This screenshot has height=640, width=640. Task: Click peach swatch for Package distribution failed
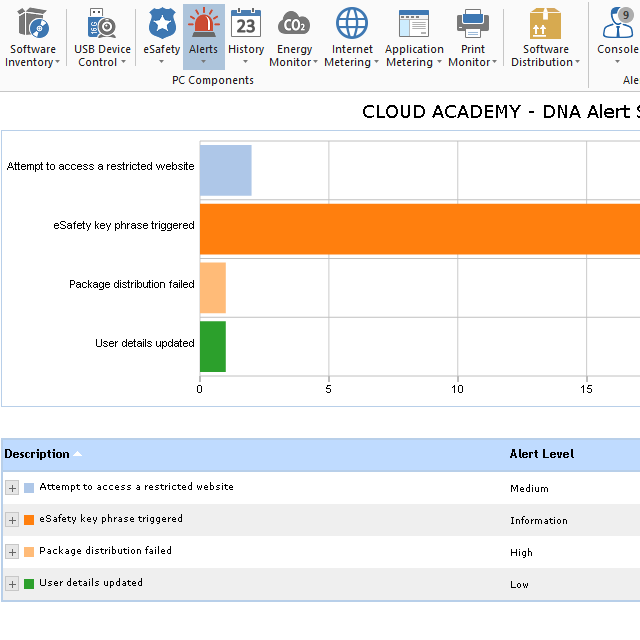click(29, 552)
